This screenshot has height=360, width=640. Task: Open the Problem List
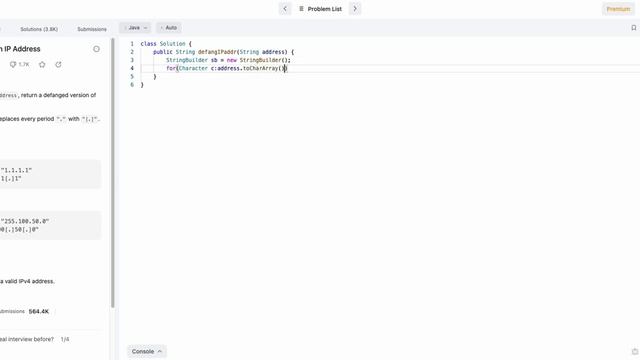click(320, 9)
